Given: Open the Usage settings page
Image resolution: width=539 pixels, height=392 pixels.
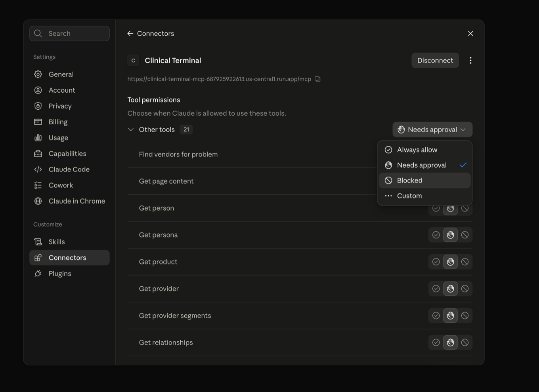Looking at the screenshot, I should point(69,137).
